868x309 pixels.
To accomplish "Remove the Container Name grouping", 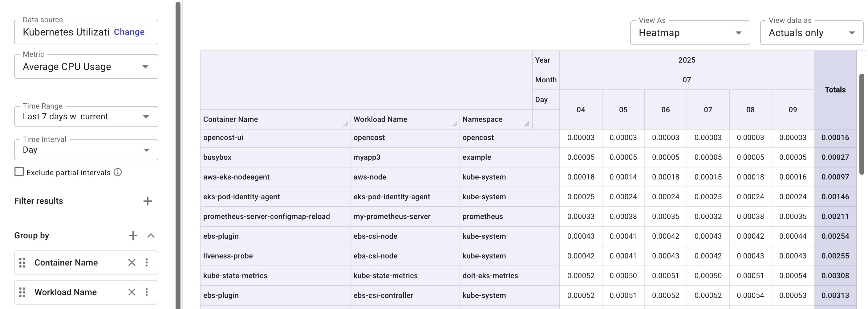I will tap(132, 262).
